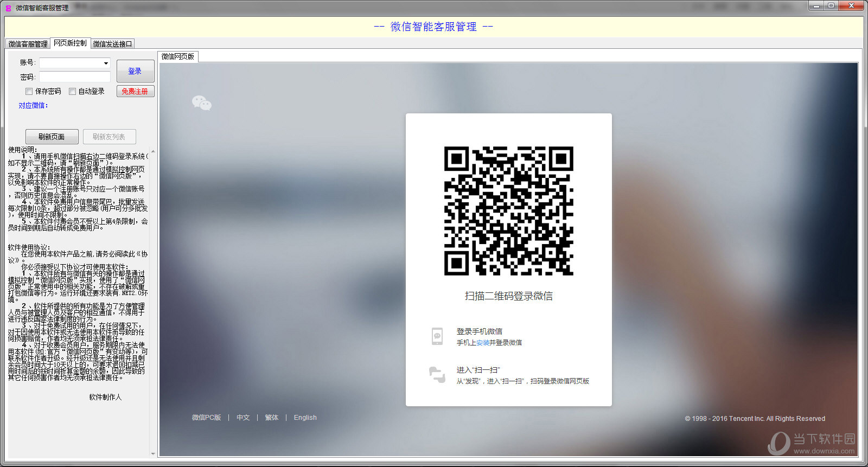This screenshot has width=868, height=467.
Task: Click the instructions scrollbar up arrow
Action: [153, 151]
